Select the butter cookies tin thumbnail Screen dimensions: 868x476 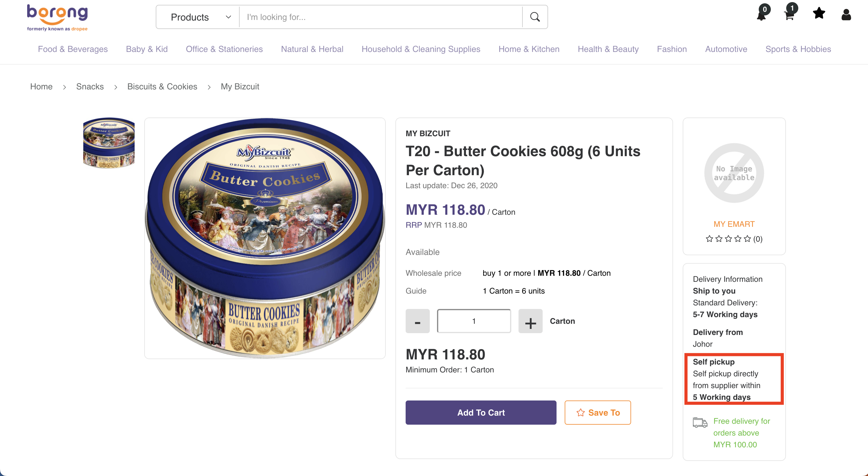click(109, 143)
